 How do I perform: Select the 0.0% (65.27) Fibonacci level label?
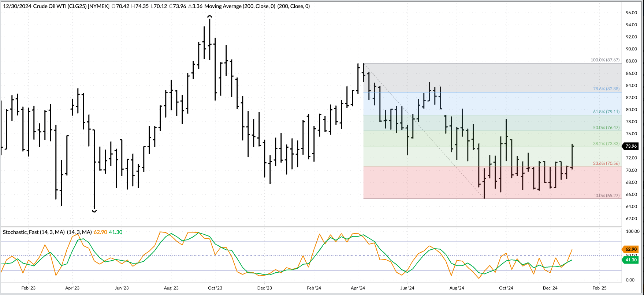coord(607,196)
